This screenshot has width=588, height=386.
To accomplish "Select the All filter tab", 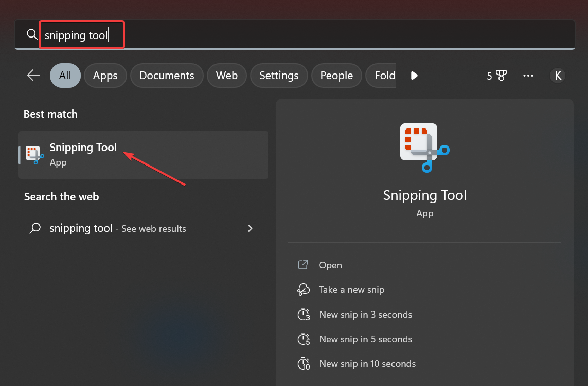I will [65, 76].
